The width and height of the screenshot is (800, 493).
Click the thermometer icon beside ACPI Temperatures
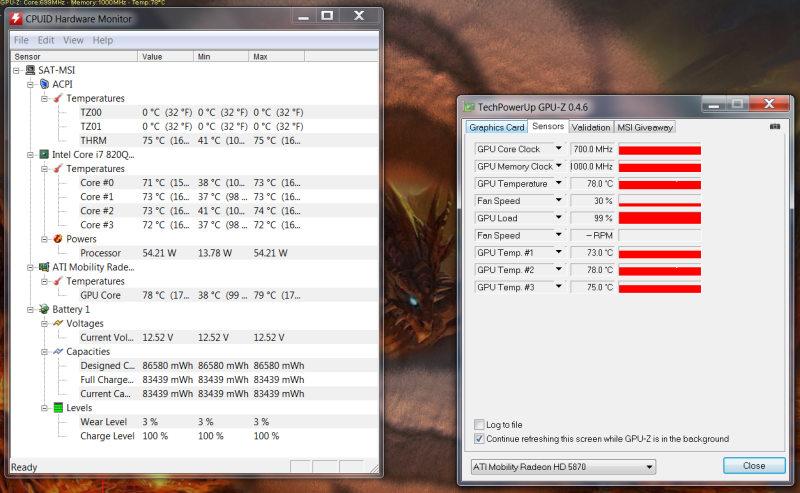(x=58, y=98)
